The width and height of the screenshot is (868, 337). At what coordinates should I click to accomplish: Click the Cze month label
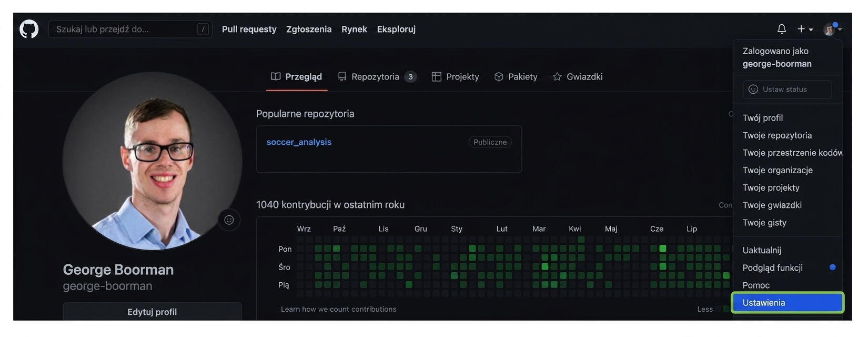[x=657, y=229]
